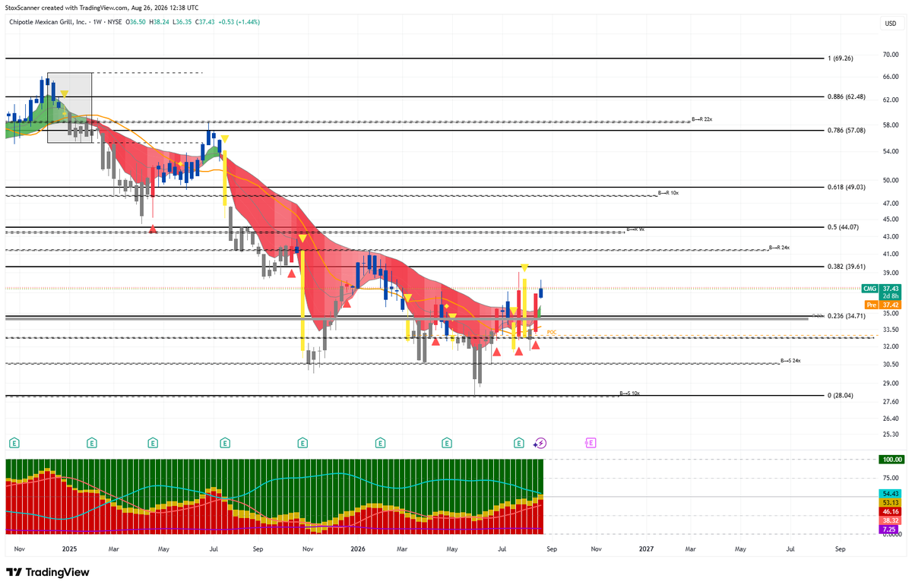Click the earnings marker under November 2024
Image resolution: width=912 pixels, height=588 pixels.
[13, 441]
